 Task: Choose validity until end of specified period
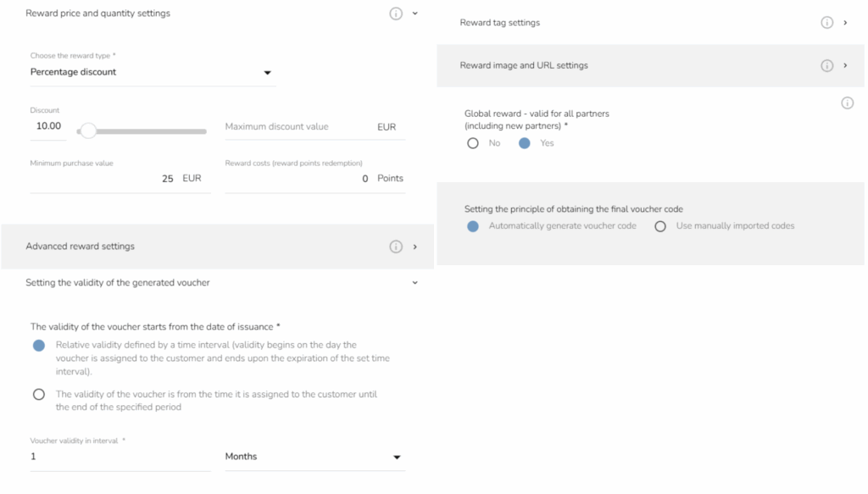[39, 394]
